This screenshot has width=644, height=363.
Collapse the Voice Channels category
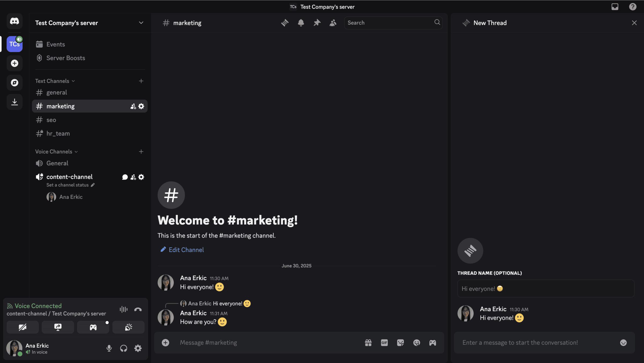57,151
